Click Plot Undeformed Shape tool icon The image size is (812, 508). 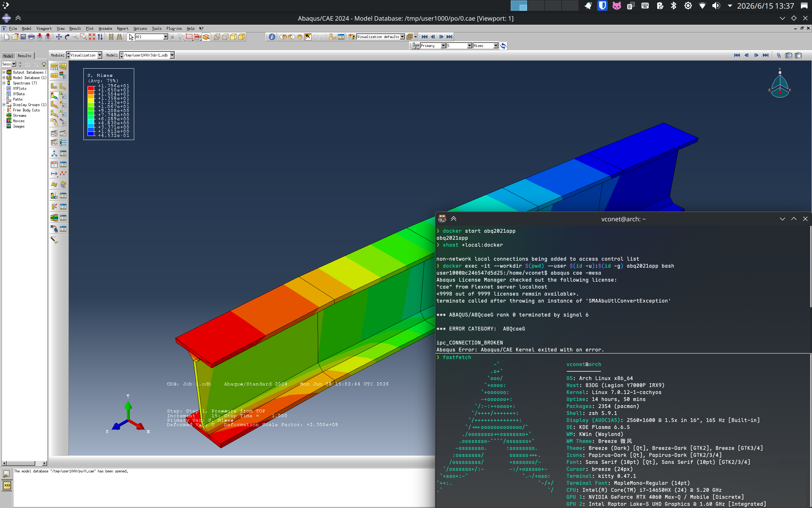54,86
